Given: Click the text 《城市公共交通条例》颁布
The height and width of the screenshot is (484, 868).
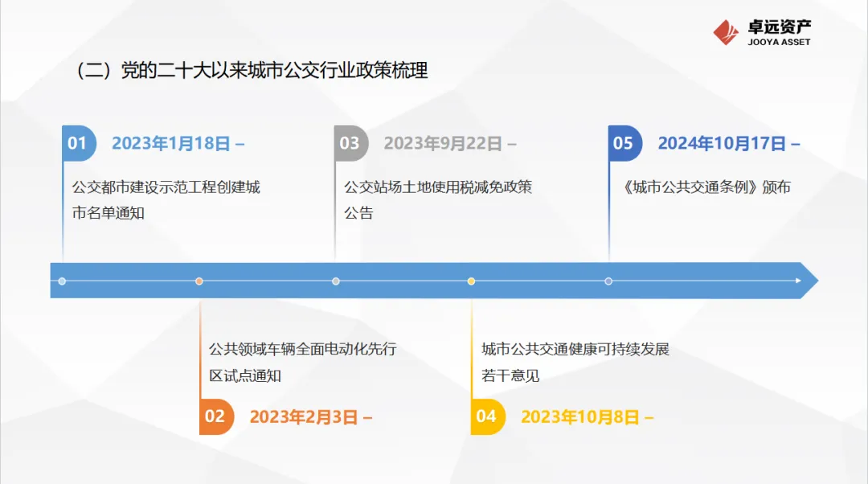Looking at the screenshot, I should 706,187.
